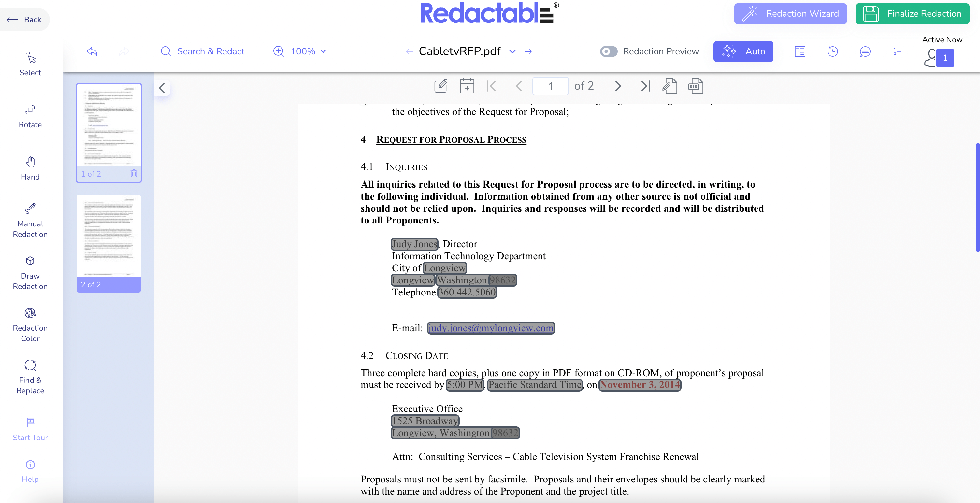Expand the CabletvRFP.pdf file dropdown
The width and height of the screenshot is (980, 503).
pos(512,51)
